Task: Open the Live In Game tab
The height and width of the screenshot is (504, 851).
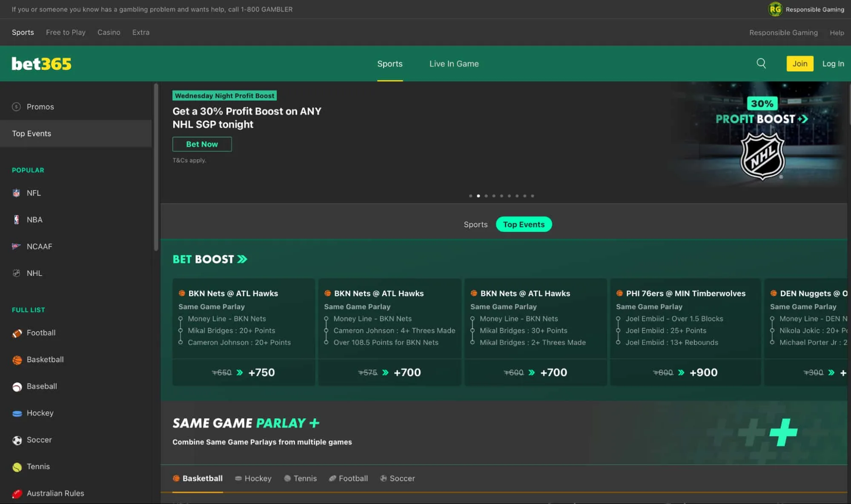Action: click(x=454, y=64)
